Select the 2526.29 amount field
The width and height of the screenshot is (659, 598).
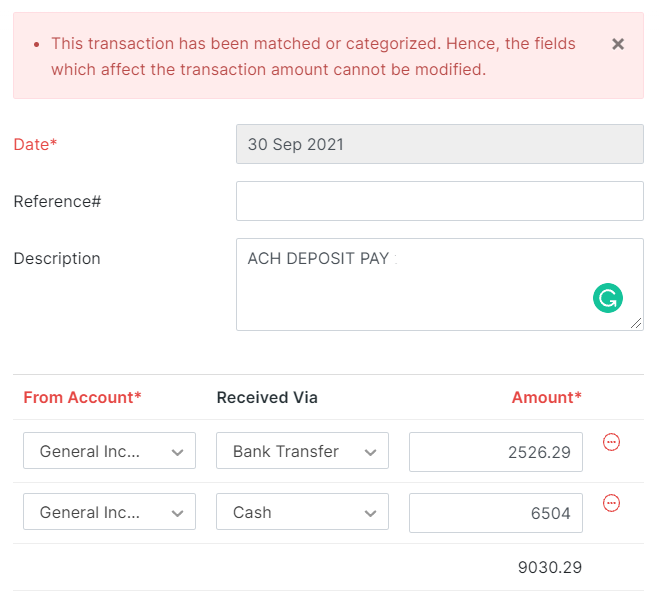496,452
